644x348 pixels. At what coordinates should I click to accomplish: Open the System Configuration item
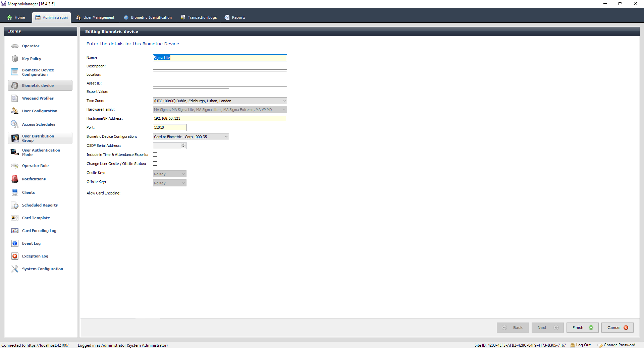click(x=40, y=269)
